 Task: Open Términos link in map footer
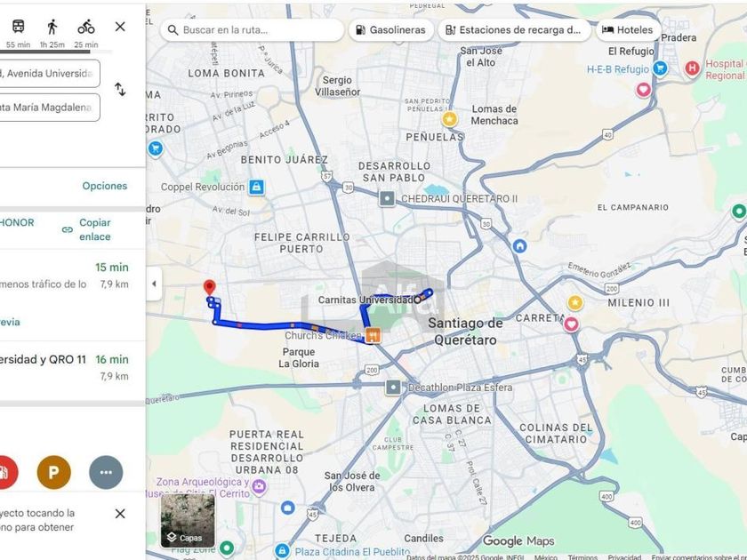click(582, 556)
